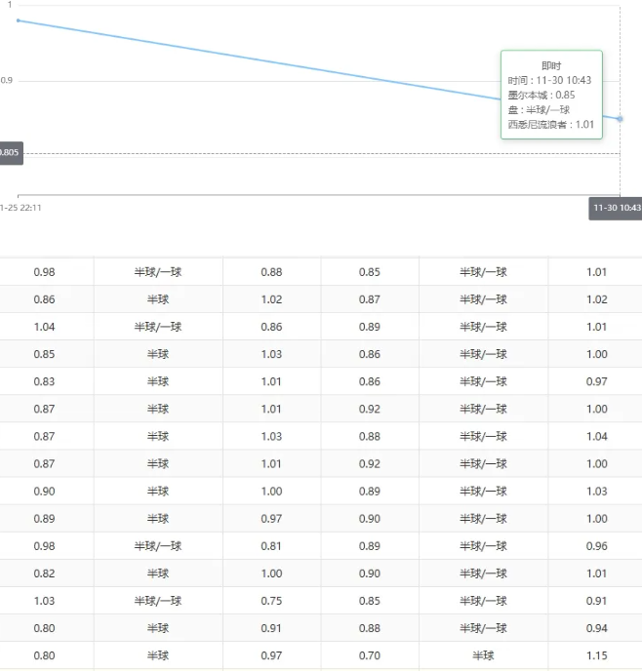The width and height of the screenshot is (642, 672).
Task: Select the 0.75 odds value cell
Action: 271,601
